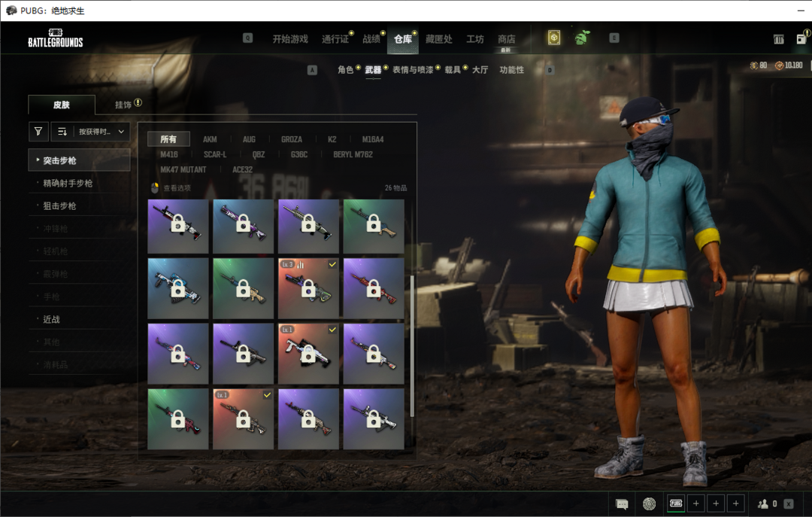Click the skin grid vertical scrollbar
The width and height of the screenshot is (812, 517).
[x=412, y=346]
